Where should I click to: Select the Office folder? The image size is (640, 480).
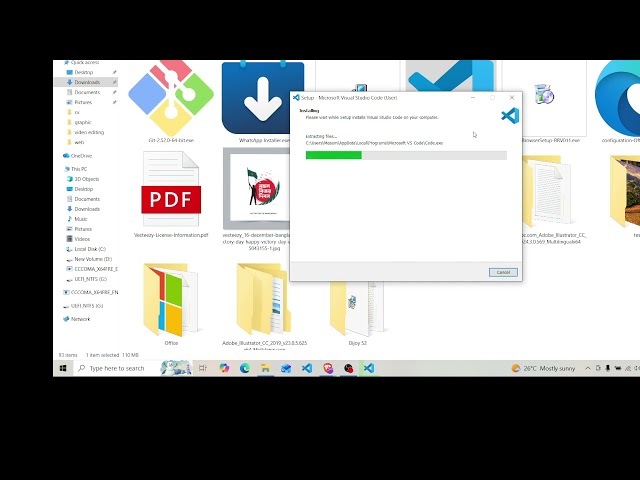point(171,300)
